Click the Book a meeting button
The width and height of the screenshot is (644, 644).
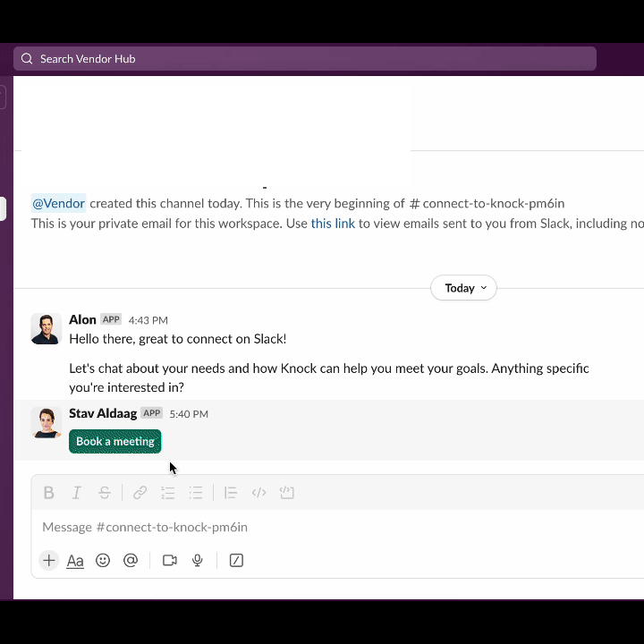click(115, 441)
